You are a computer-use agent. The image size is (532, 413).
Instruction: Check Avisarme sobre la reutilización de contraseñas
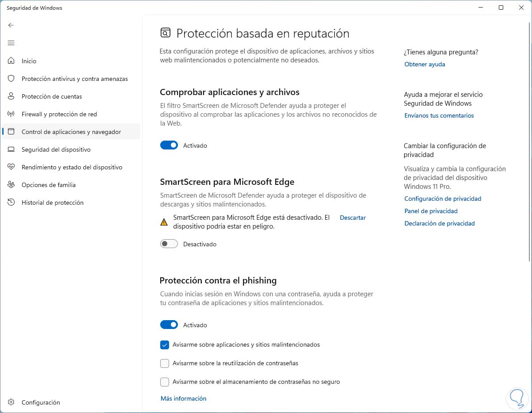[x=165, y=363]
